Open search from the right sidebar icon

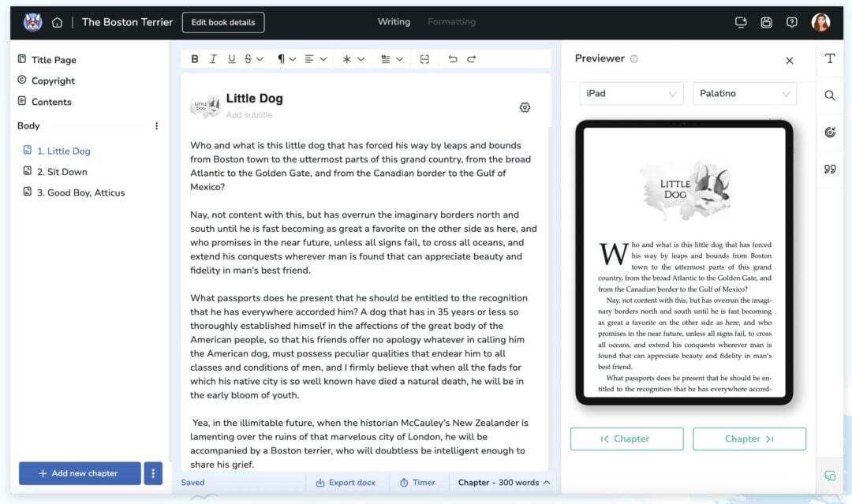tap(830, 94)
